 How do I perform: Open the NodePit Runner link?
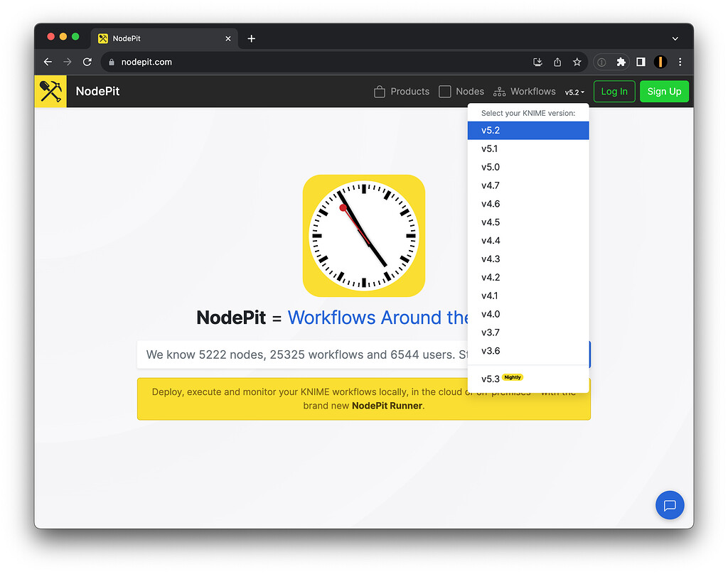tap(386, 406)
